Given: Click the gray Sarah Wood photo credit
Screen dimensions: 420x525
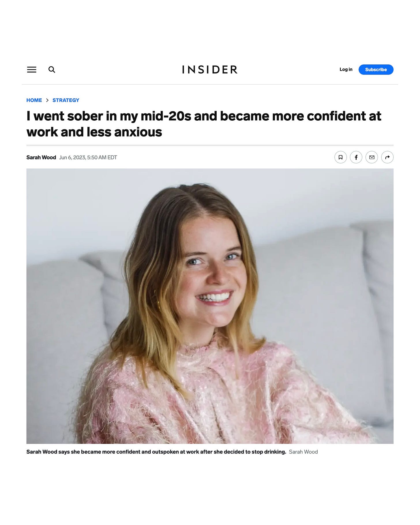Looking at the screenshot, I should click(x=303, y=452).
